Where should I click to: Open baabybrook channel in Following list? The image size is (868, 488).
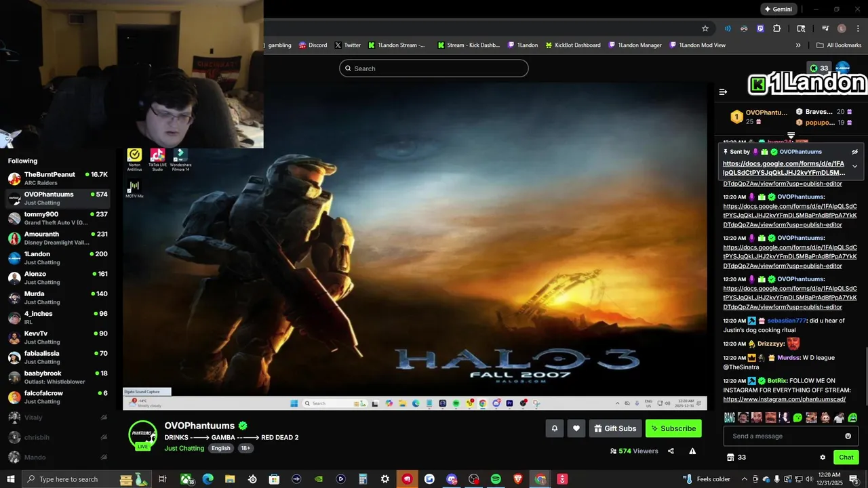pos(58,377)
